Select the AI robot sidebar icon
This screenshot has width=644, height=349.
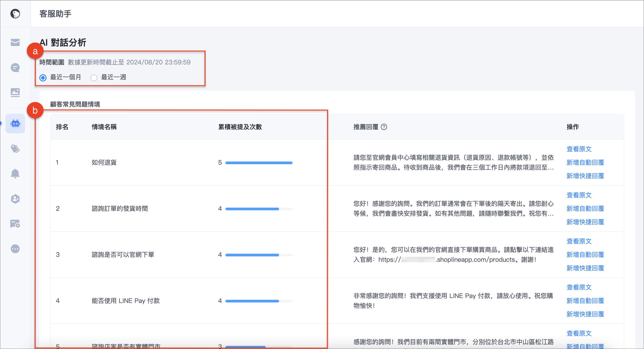[x=15, y=123]
